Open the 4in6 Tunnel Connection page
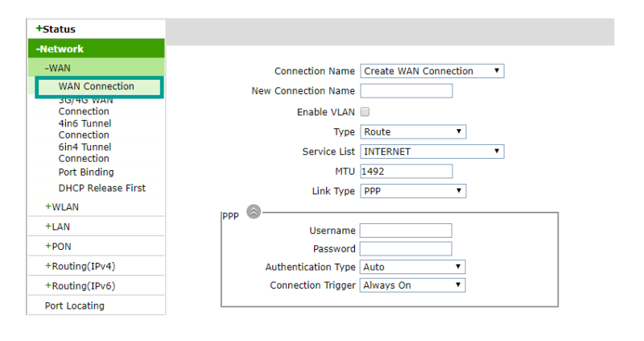The height and width of the screenshot is (341, 644). point(85,129)
